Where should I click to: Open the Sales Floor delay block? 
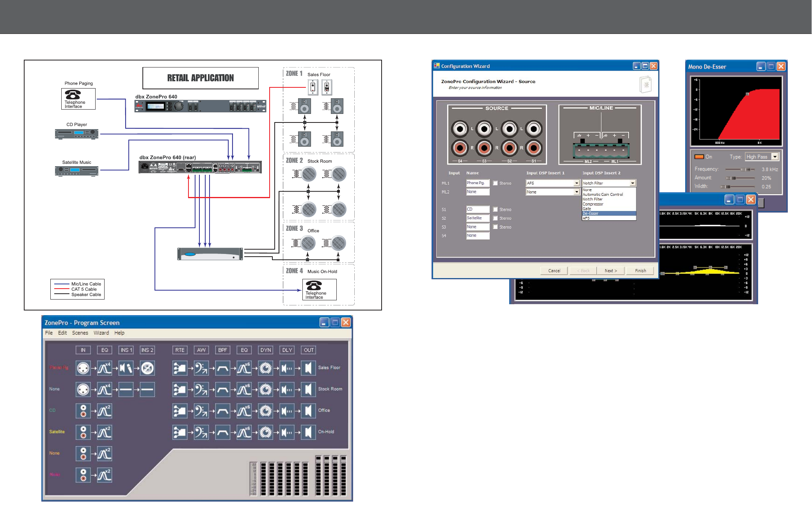coord(287,368)
